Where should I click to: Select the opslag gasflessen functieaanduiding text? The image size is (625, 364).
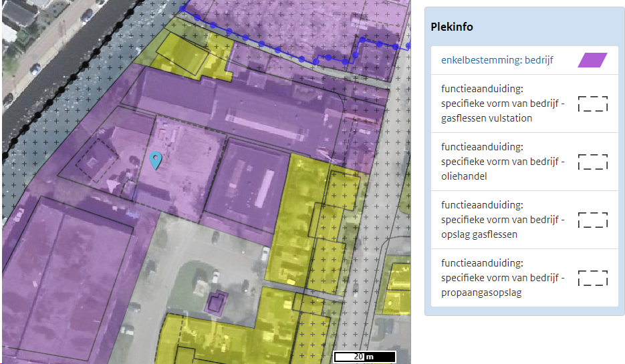(503, 220)
